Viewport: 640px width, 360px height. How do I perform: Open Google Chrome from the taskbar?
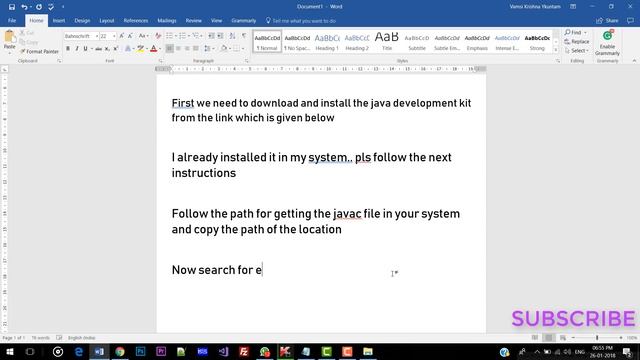pyautogui.click(x=120, y=351)
